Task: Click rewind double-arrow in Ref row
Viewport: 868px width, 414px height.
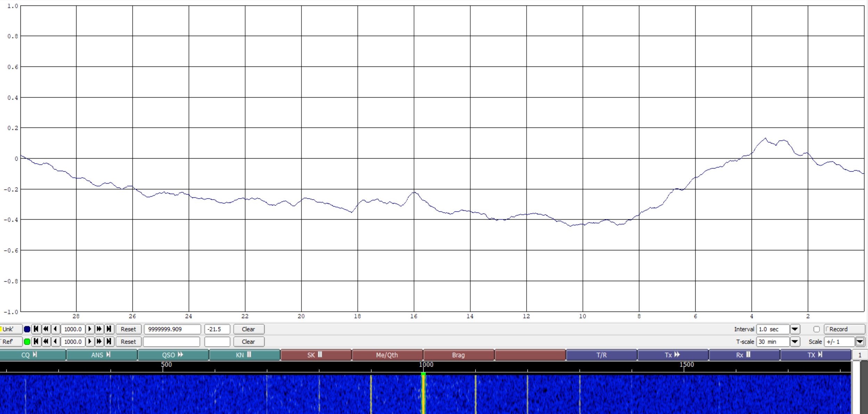Action: click(x=46, y=341)
